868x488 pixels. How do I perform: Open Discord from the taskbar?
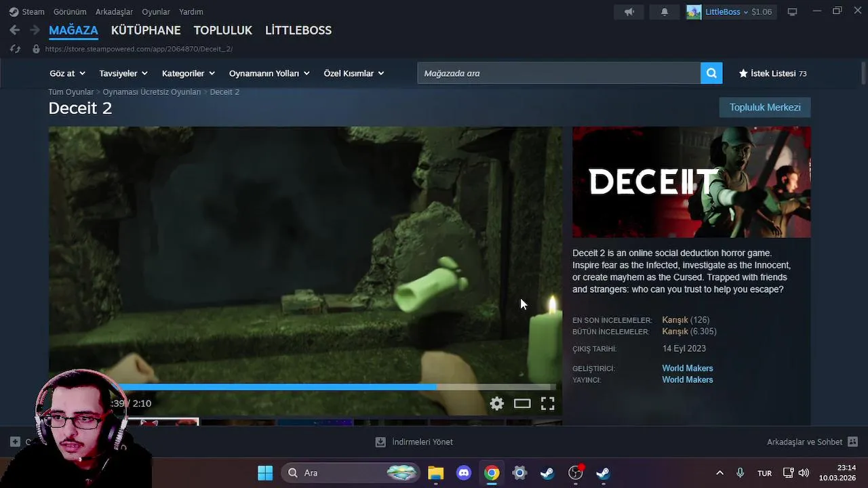[x=464, y=472]
